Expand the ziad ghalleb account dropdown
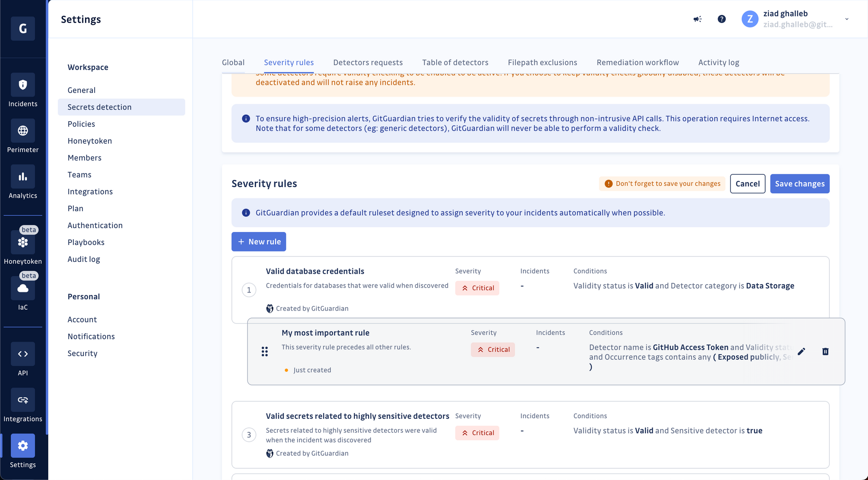The image size is (868, 480). tap(847, 19)
